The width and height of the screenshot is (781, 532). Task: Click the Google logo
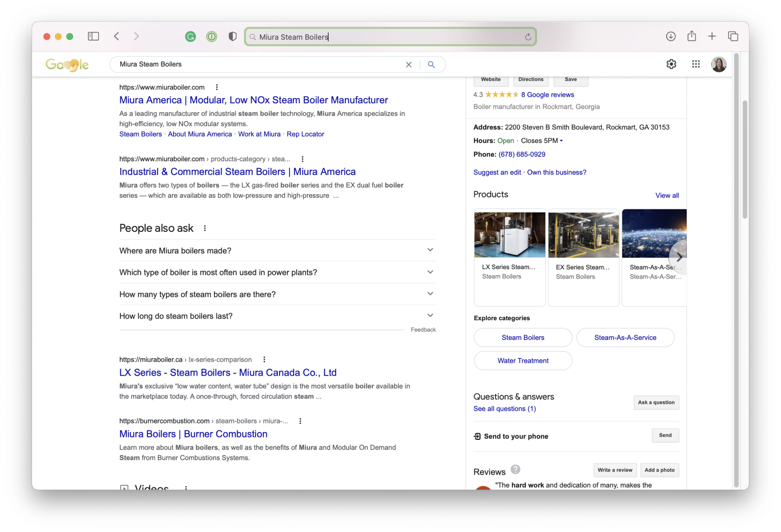[67, 65]
